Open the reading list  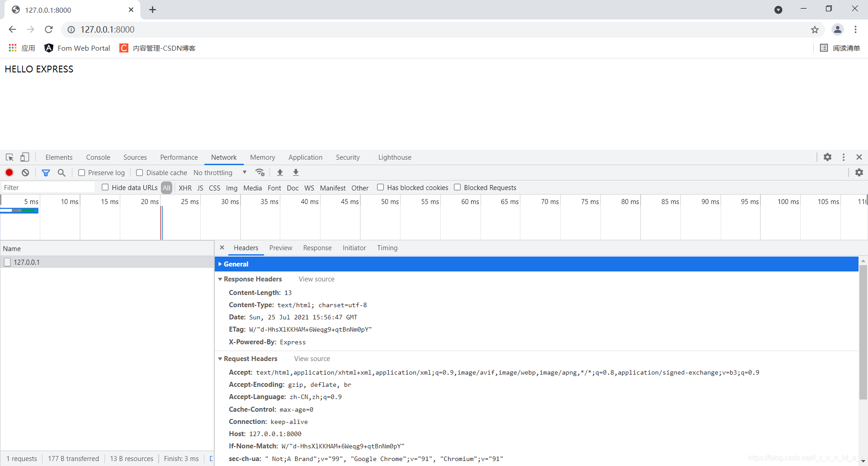840,48
